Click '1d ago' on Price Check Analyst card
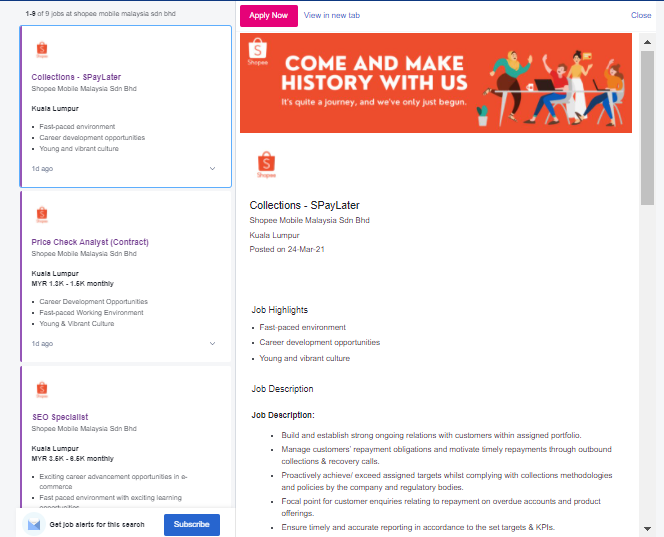The width and height of the screenshot is (664, 537). 42,343
